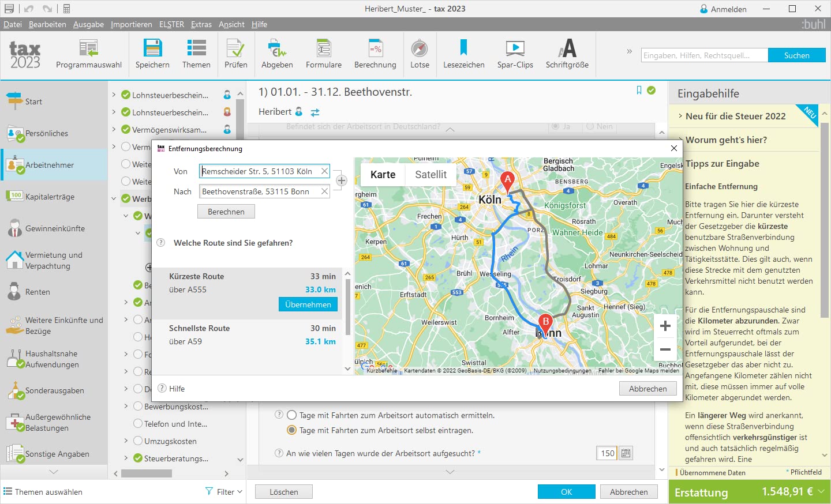The height and width of the screenshot is (504, 831).
Task: Open the Extras menu
Action: [201, 24]
